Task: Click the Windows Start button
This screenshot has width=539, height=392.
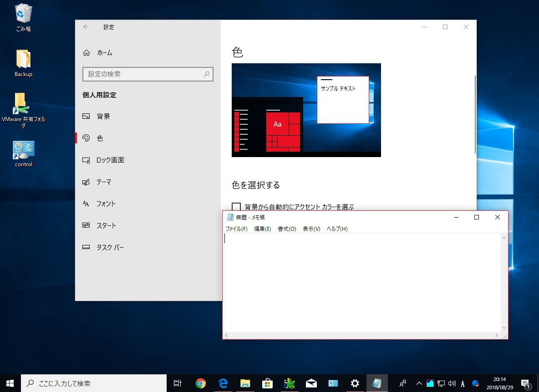Action: click(x=10, y=383)
